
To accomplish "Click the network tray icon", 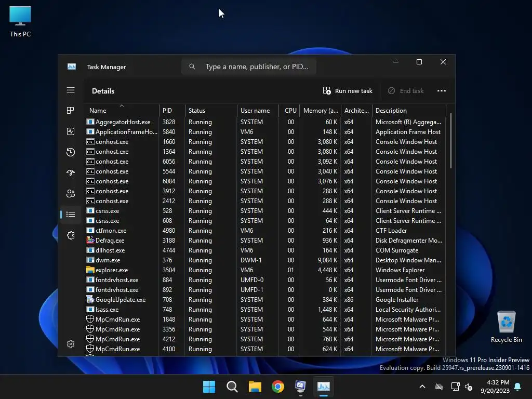I will point(455,387).
